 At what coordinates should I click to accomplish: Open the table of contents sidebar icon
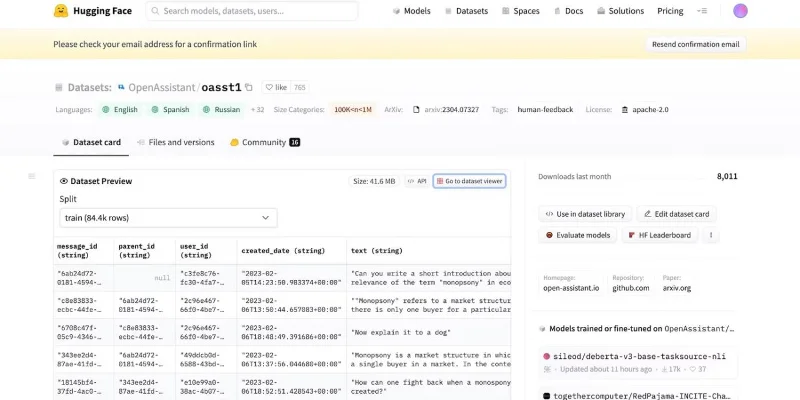point(32,176)
